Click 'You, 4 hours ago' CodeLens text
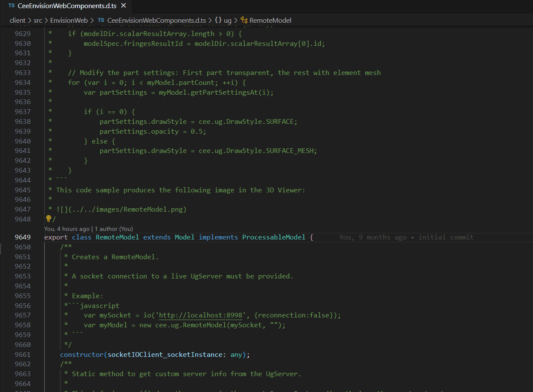The image size is (533, 392). (67, 229)
